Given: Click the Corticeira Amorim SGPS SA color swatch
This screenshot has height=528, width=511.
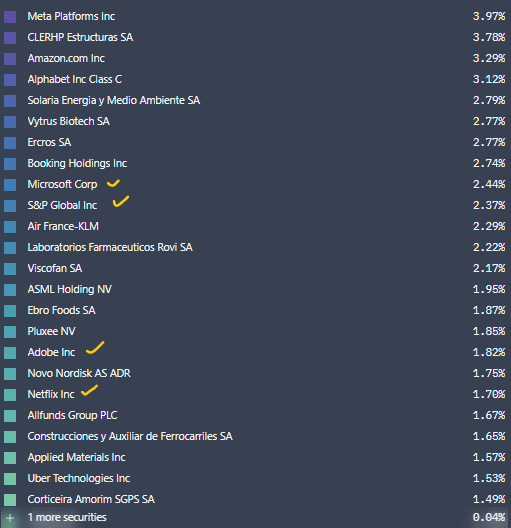Looking at the screenshot, I should tap(10, 499).
